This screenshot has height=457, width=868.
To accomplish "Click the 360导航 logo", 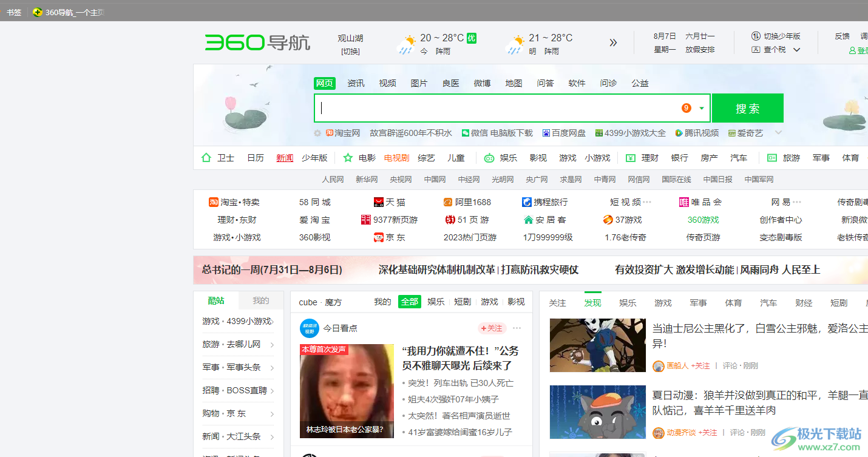I will point(257,42).
